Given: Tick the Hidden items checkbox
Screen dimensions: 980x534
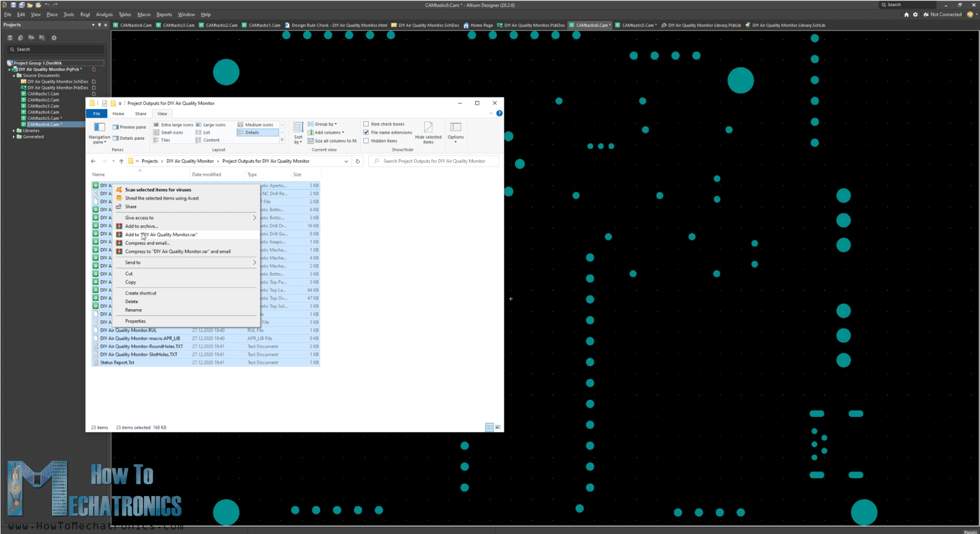Looking at the screenshot, I should pyautogui.click(x=366, y=141).
